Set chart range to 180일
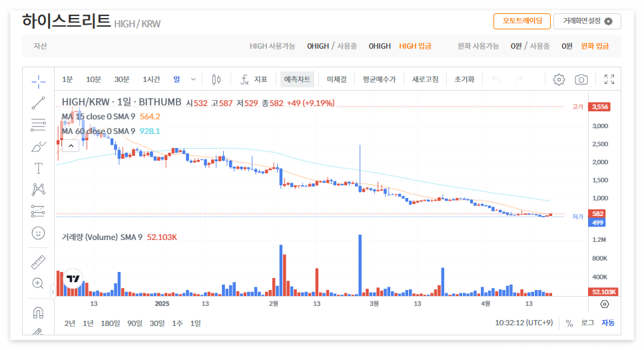644x350 pixels. [x=110, y=323]
